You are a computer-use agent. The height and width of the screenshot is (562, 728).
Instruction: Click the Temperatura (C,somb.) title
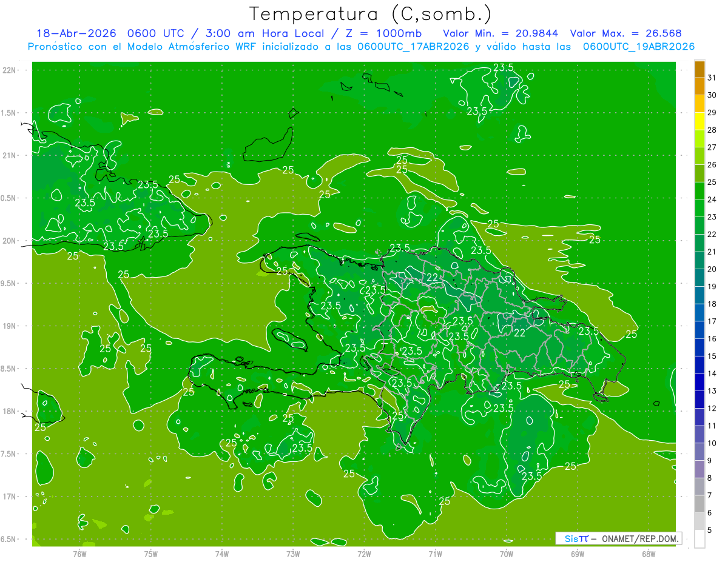[371, 14]
